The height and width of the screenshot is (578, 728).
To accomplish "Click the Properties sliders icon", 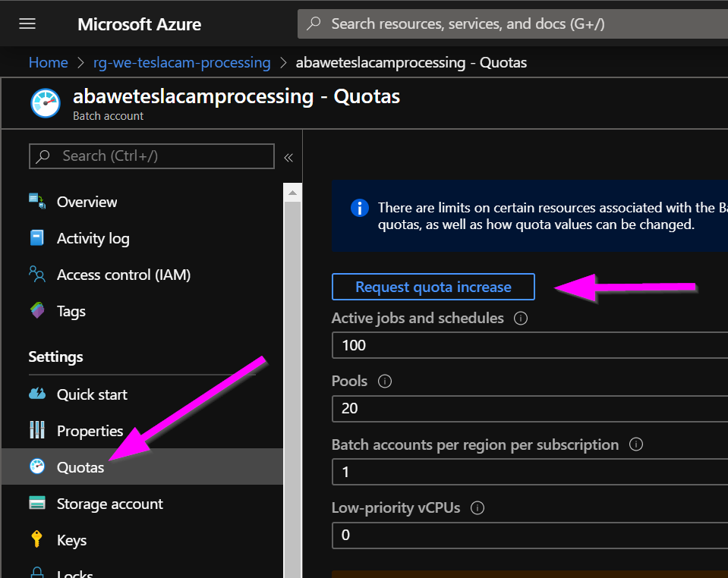I will (37, 430).
